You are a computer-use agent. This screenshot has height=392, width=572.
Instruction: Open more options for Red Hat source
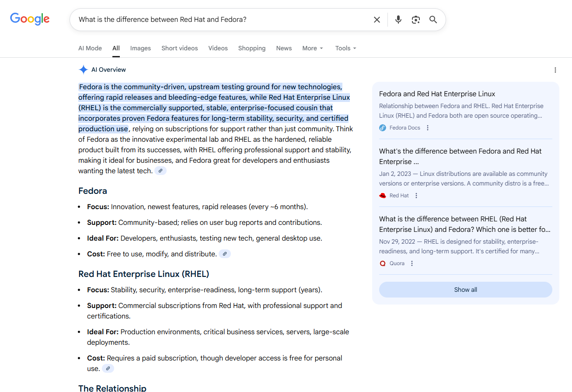tap(416, 196)
